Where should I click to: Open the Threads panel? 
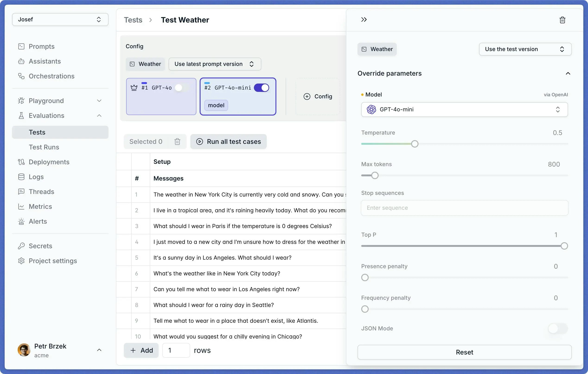coord(42,191)
